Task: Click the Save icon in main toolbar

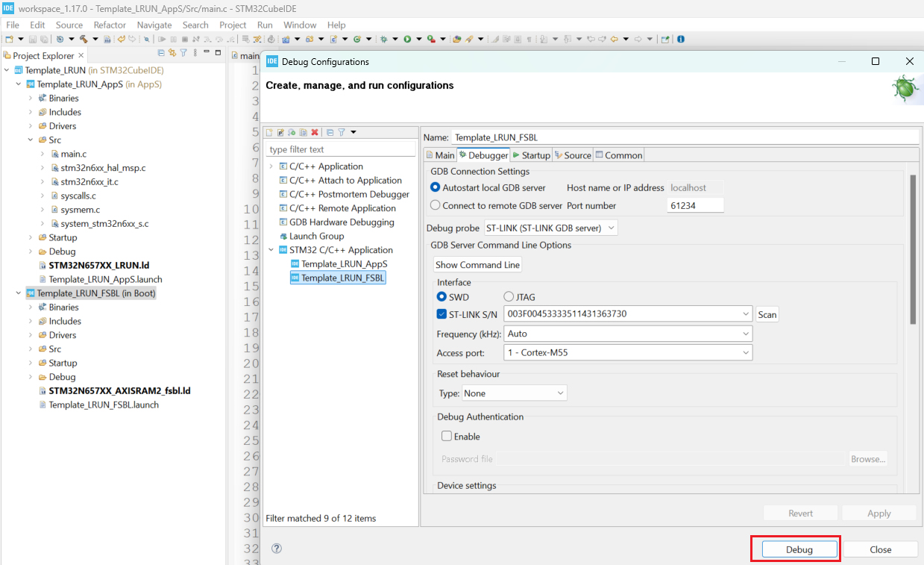Action: (33, 39)
